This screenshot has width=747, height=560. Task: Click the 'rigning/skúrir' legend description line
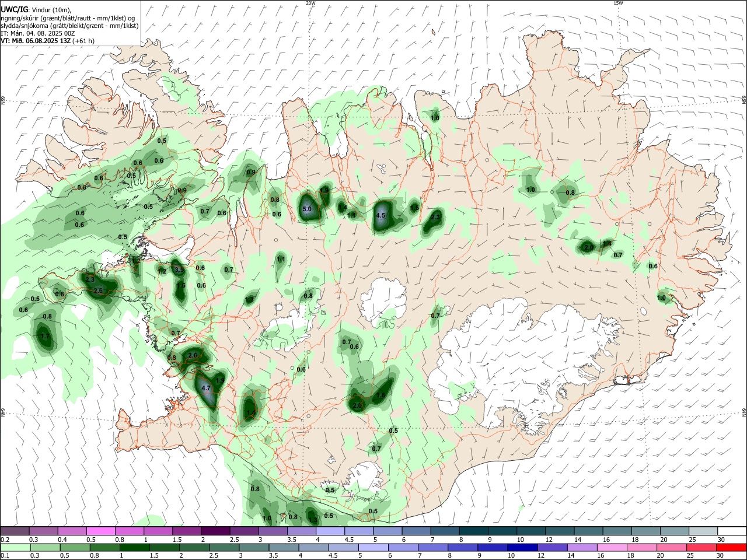[68, 17]
